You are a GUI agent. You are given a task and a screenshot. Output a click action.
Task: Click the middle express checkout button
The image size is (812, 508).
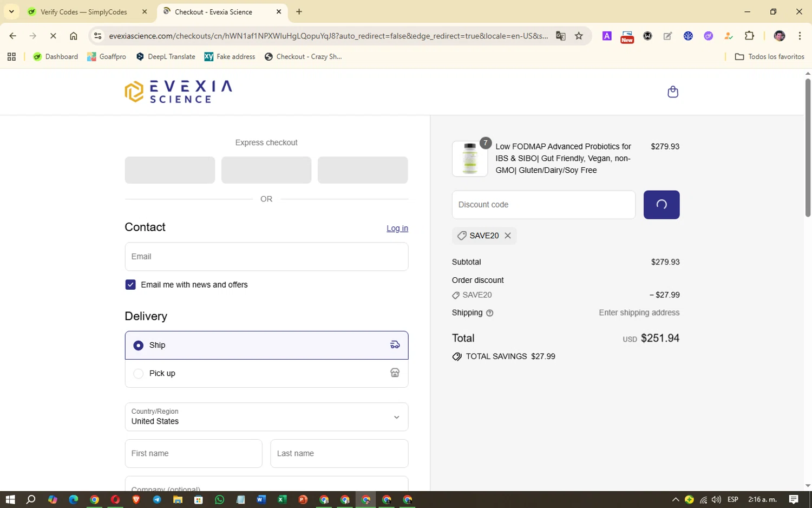266,170
